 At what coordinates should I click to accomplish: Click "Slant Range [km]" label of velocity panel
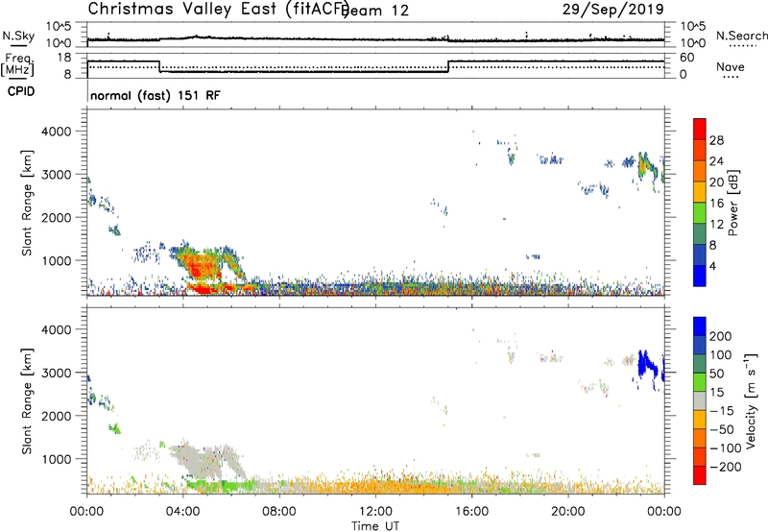[27, 401]
